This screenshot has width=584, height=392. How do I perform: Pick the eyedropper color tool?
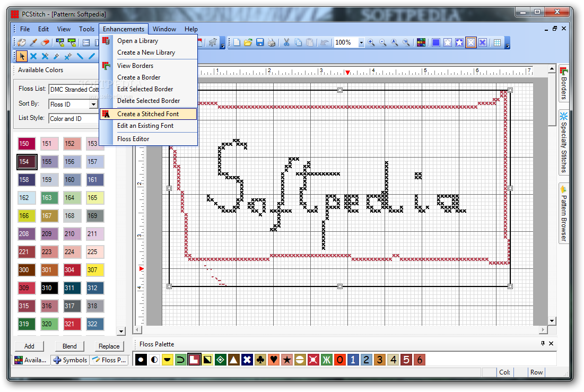pyautogui.click(x=33, y=42)
